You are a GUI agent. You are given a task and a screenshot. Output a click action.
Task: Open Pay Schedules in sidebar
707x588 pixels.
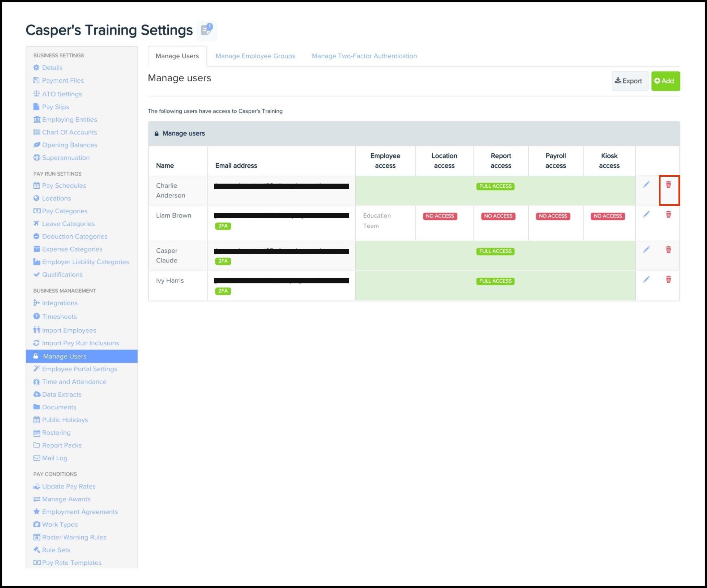coord(64,186)
